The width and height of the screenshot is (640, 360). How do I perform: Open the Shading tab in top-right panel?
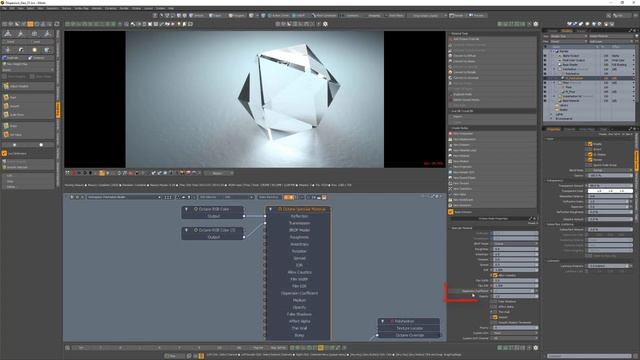567,31
